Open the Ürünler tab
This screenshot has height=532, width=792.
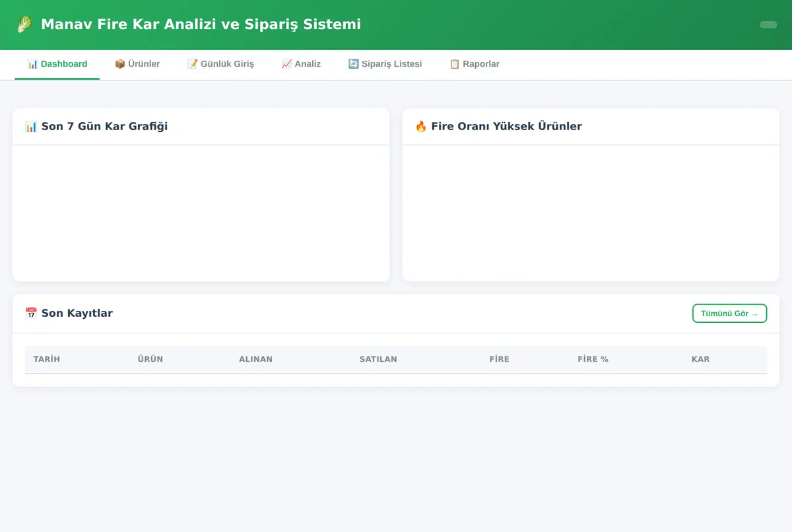[137, 64]
